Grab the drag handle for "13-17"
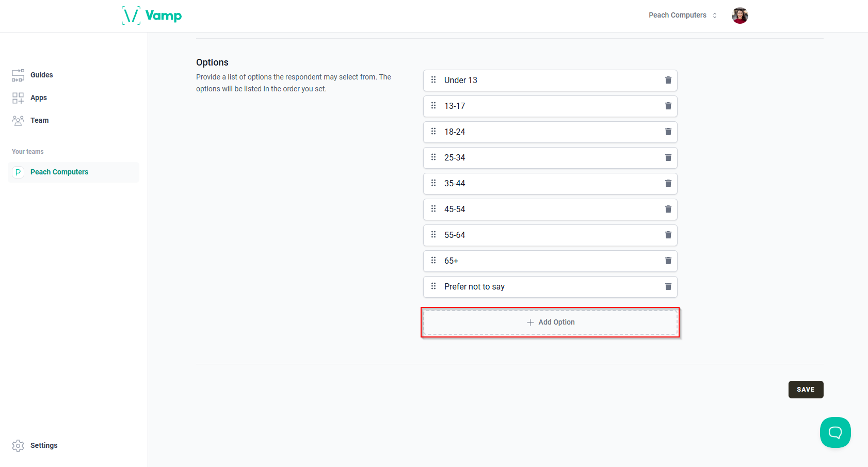868x467 pixels. tap(433, 106)
